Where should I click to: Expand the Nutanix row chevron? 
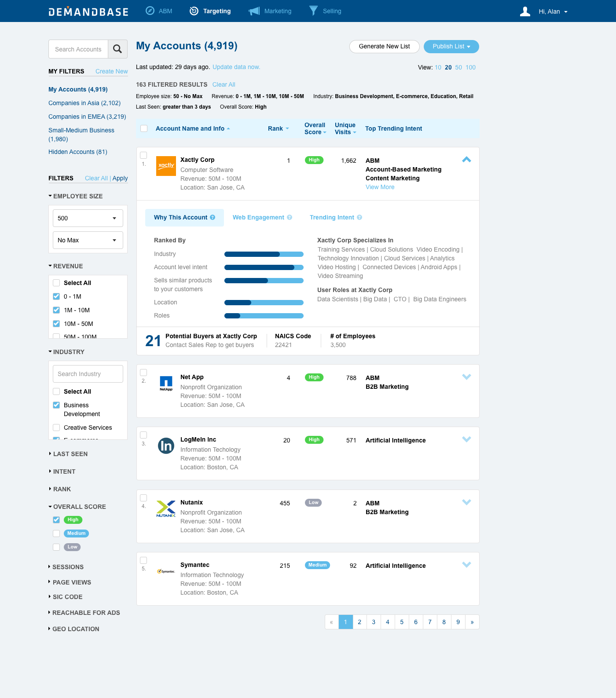(x=467, y=502)
